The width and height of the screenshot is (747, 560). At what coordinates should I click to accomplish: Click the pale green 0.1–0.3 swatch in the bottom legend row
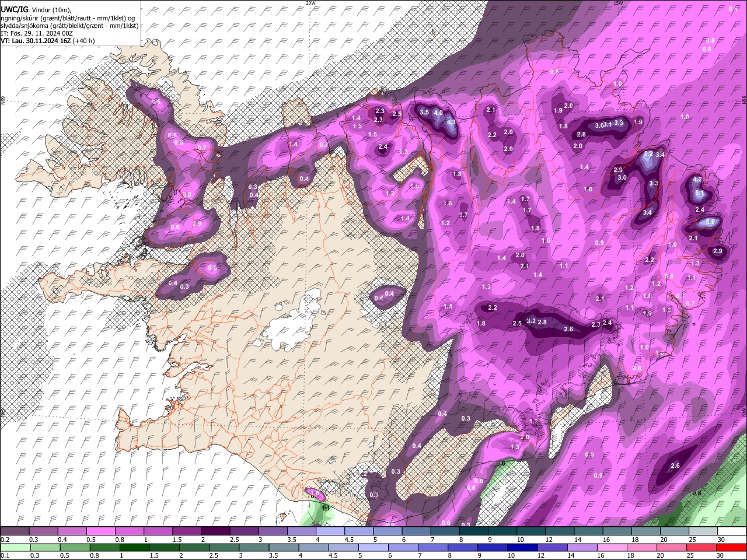15,547
